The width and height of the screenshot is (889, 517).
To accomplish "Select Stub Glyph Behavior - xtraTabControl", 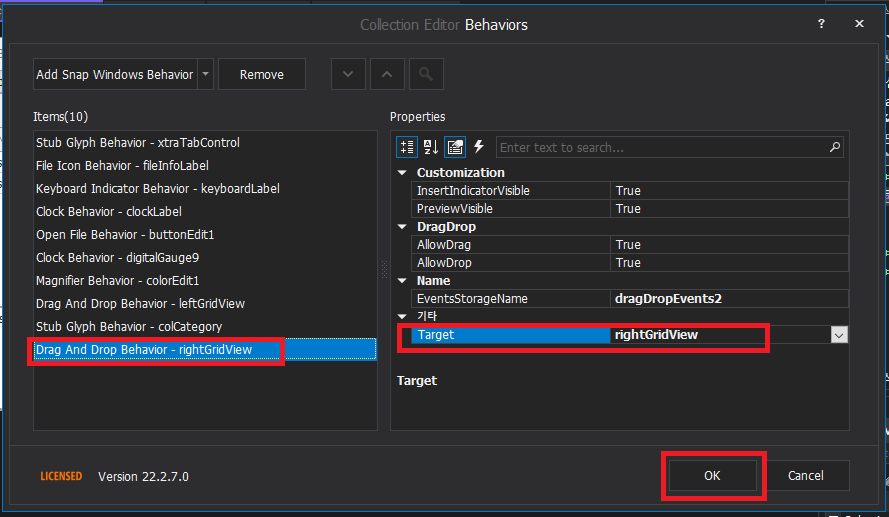I will pos(205,143).
